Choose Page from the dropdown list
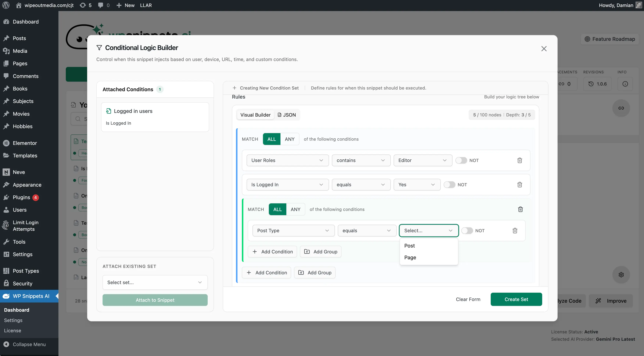644x356 pixels. 428,257
